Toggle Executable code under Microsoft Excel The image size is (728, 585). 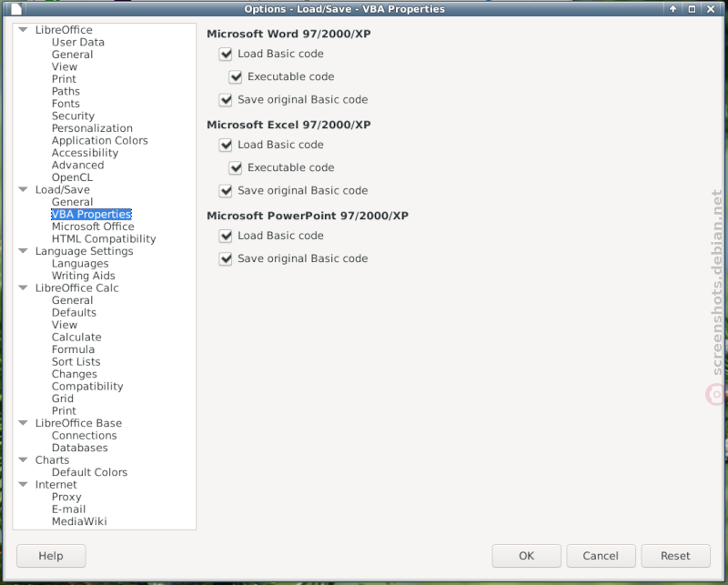pos(236,167)
